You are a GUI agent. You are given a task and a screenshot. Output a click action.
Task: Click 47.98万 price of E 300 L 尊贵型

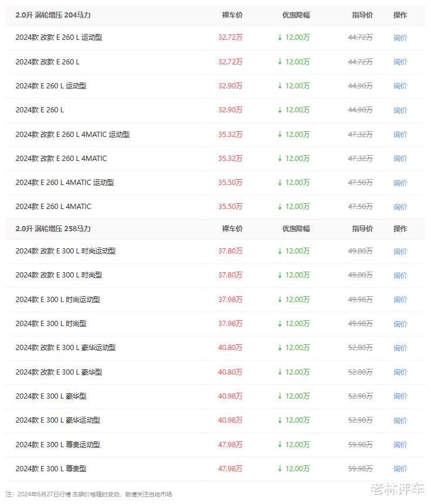[230, 469]
